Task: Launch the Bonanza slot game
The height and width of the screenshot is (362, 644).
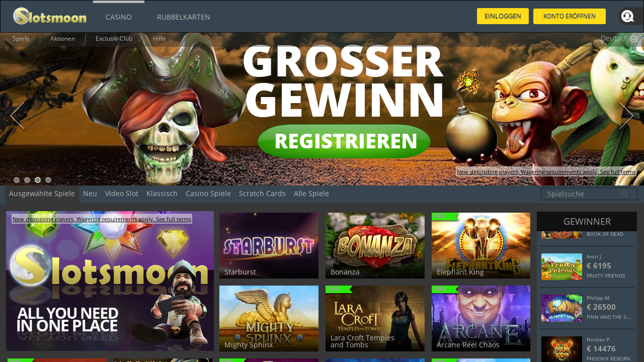Action: tap(375, 245)
